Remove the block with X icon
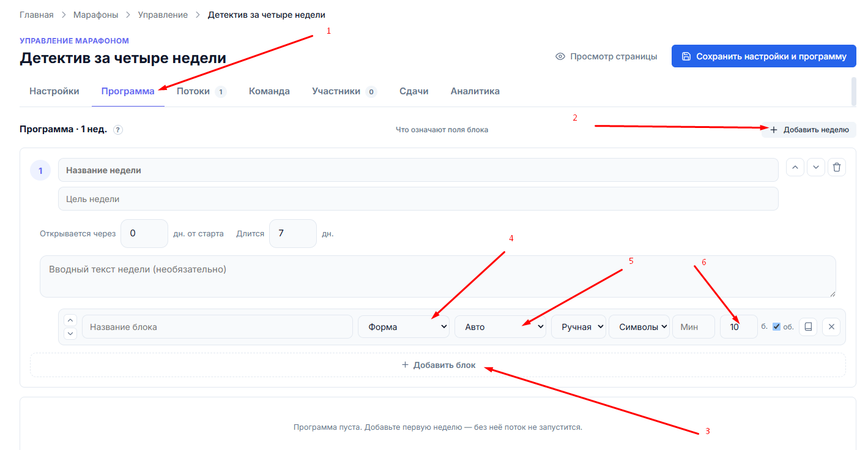868x450 pixels. point(831,327)
